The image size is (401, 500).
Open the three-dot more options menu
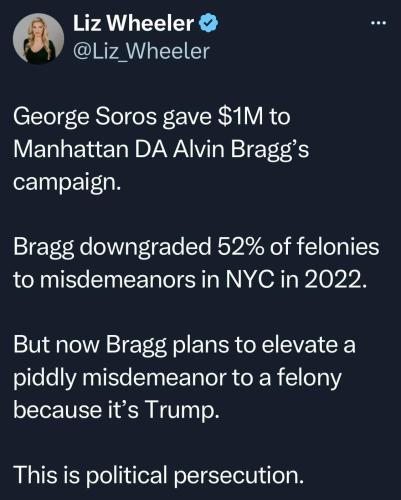pyautogui.click(x=379, y=23)
